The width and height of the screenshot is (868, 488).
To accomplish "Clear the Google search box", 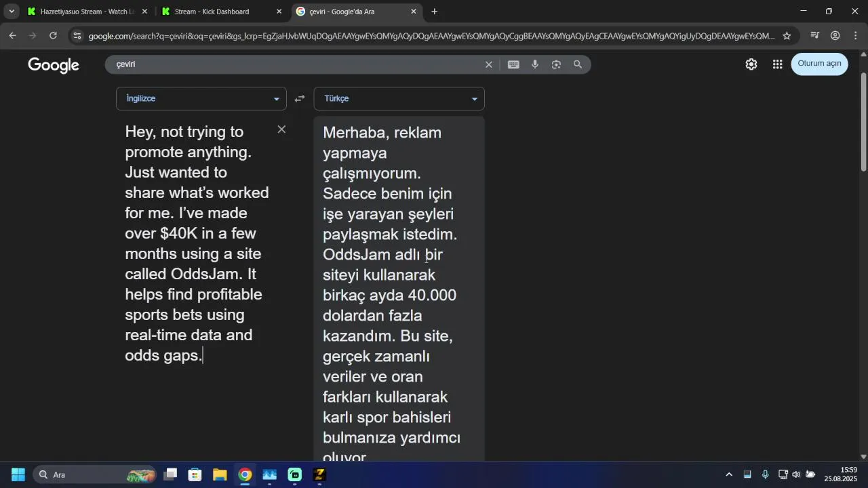I will click(488, 64).
